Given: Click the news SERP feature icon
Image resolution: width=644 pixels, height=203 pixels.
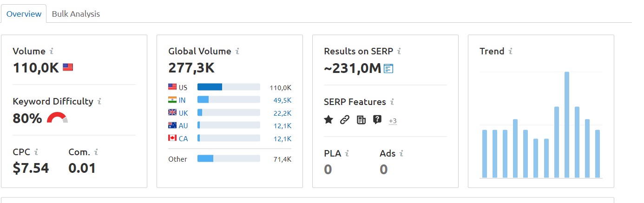Looking at the screenshot, I should (x=361, y=120).
